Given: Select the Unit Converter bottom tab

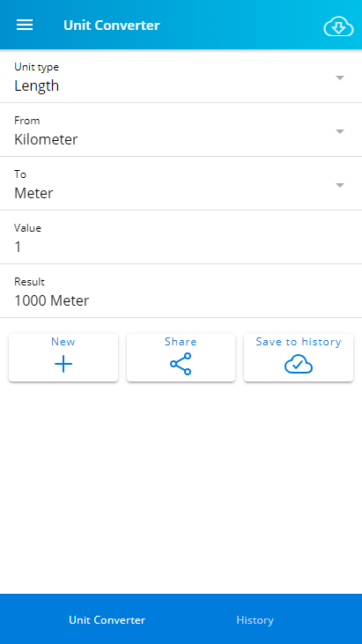Looking at the screenshot, I should click(107, 619).
